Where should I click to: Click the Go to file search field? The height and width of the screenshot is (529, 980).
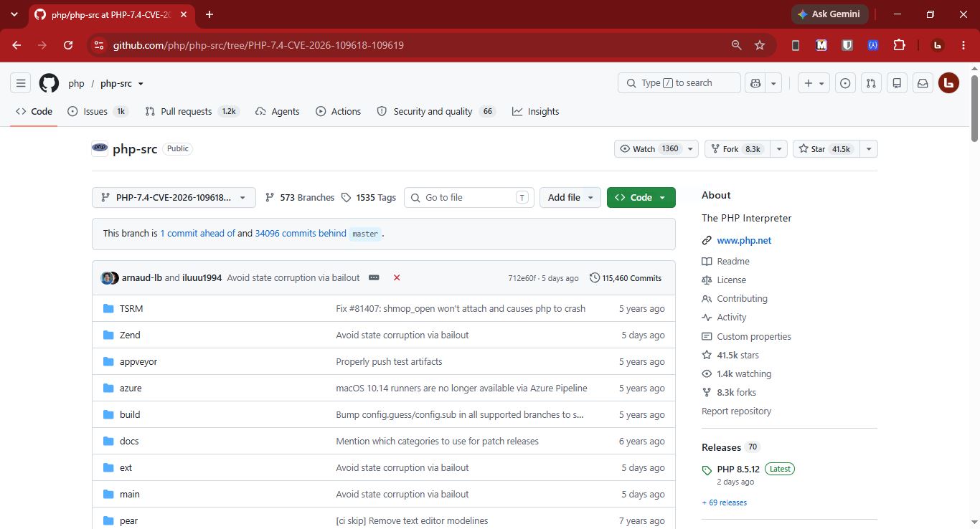pos(469,197)
